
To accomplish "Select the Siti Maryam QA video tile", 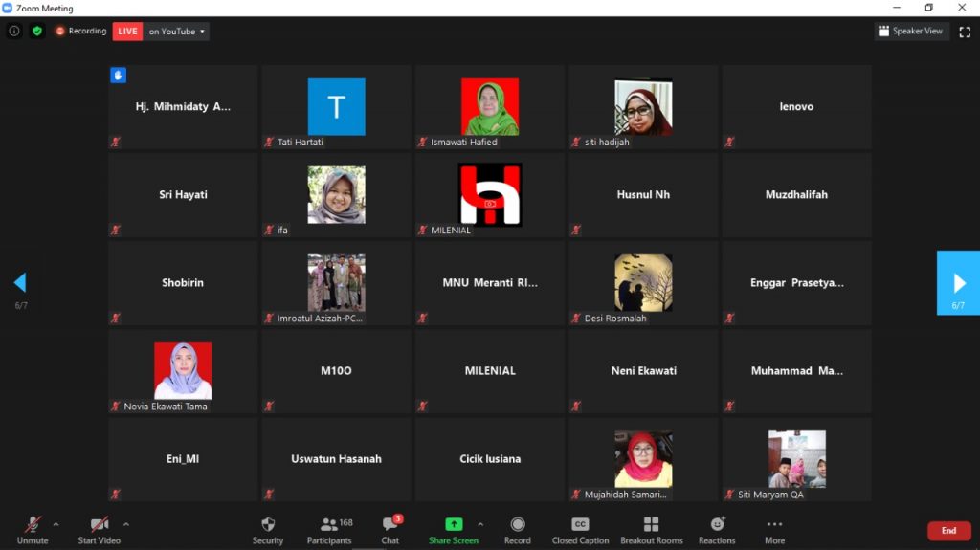I will pos(796,459).
